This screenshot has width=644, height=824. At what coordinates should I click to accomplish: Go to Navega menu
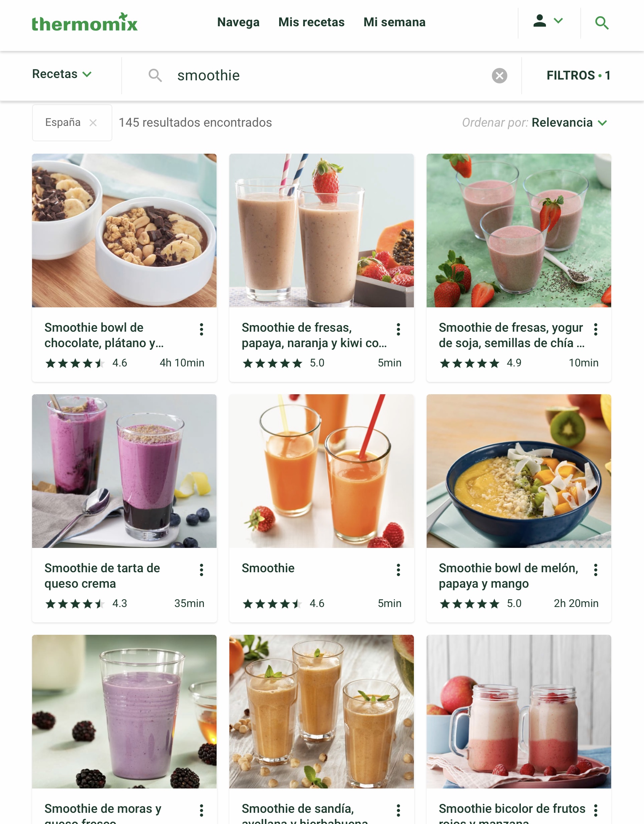[x=238, y=22]
